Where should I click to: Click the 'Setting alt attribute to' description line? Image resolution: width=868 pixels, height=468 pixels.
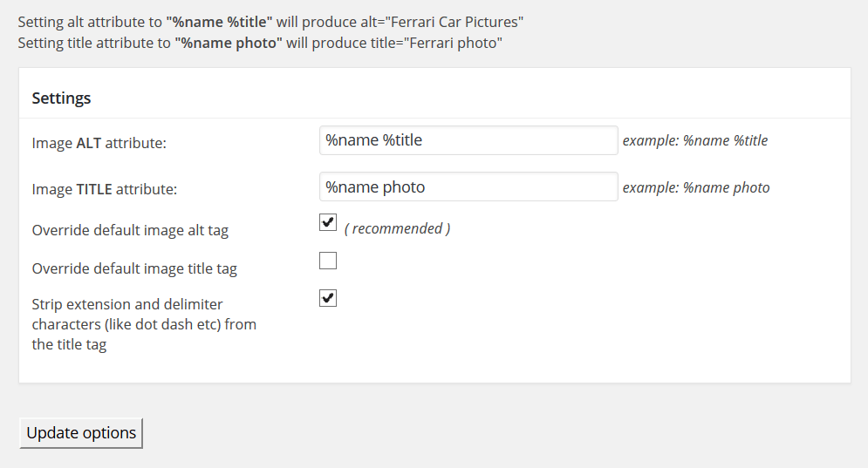[x=270, y=22]
